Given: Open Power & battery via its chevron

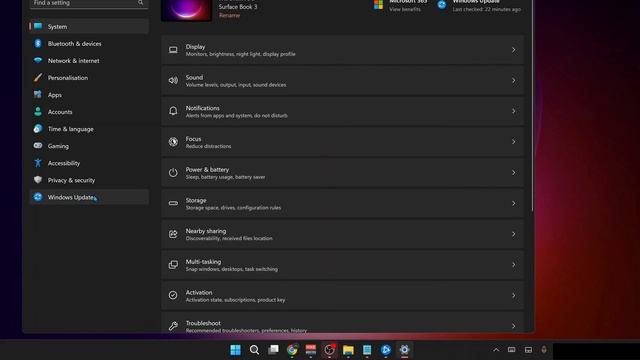Looking at the screenshot, I should point(513,173).
